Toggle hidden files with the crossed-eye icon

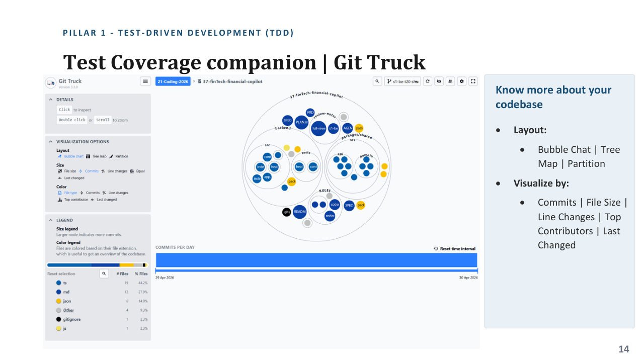point(439,81)
